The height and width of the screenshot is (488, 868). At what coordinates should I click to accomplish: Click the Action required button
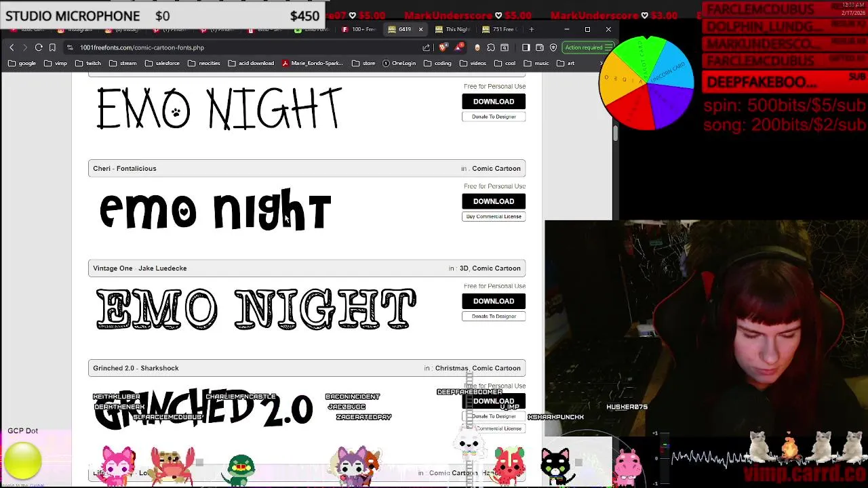point(587,47)
